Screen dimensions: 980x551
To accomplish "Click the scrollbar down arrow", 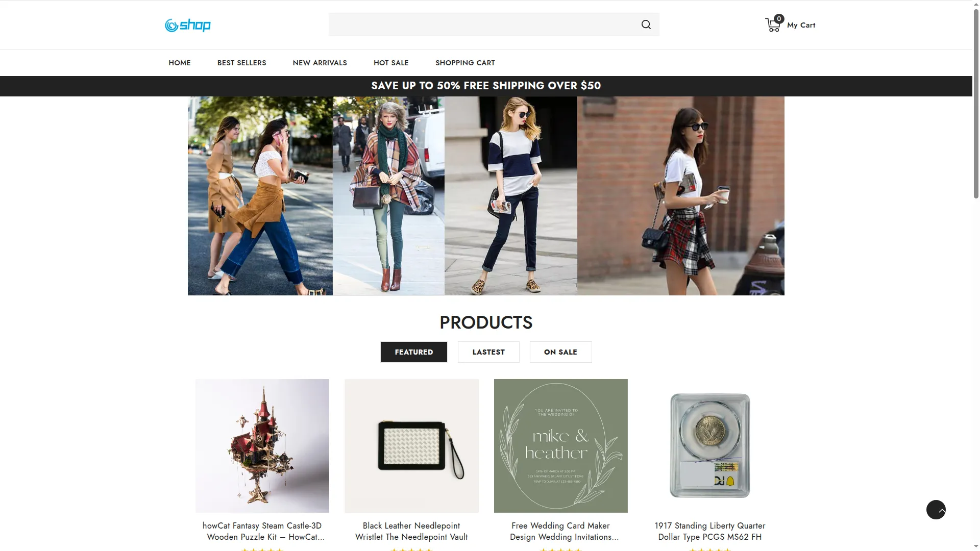I will click(976, 547).
